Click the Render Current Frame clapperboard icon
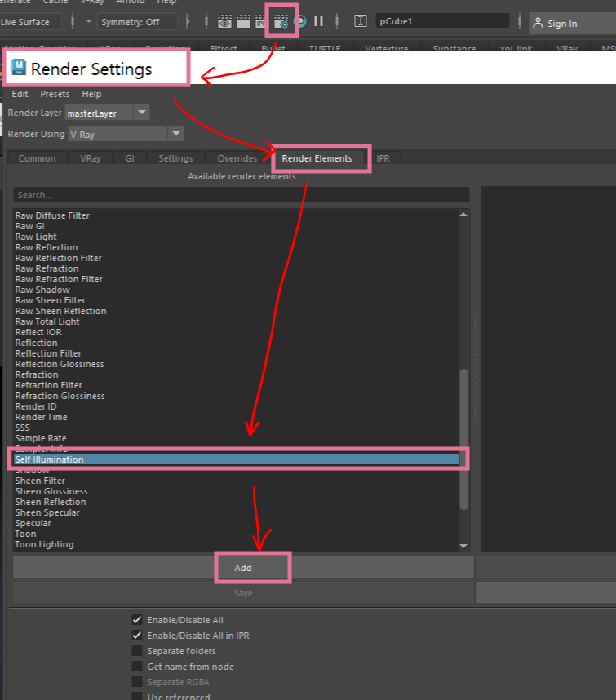This screenshot has height=700, width=616. 243,21
